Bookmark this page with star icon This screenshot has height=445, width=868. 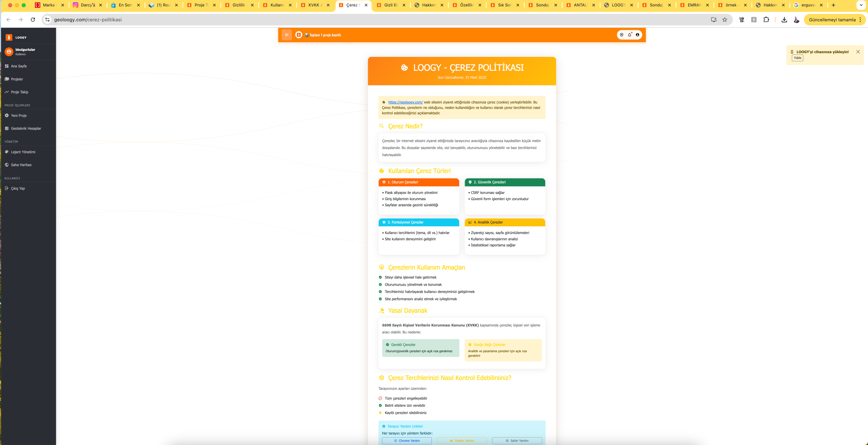point(725,20)
